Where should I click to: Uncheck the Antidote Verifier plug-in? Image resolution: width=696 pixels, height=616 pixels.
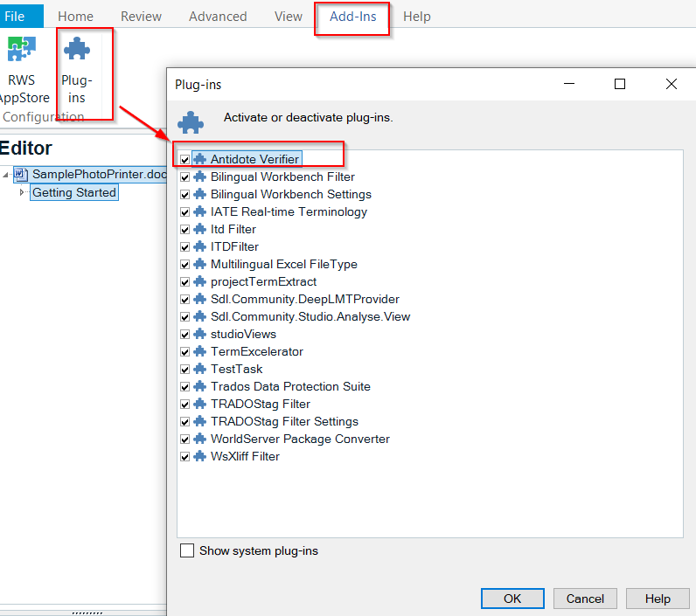[x=185, y=160]
